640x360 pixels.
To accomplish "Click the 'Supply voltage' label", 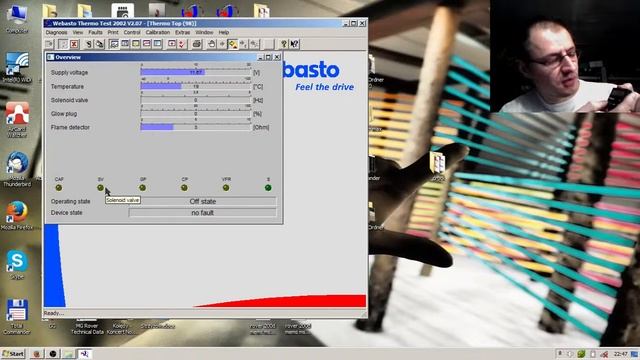I will click(69, 73).
